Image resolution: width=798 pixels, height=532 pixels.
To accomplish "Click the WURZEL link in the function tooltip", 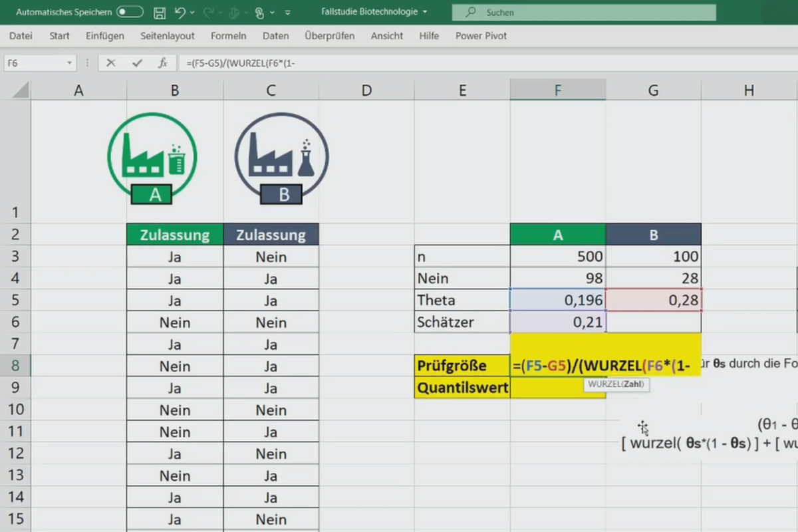I will [604, 384].
